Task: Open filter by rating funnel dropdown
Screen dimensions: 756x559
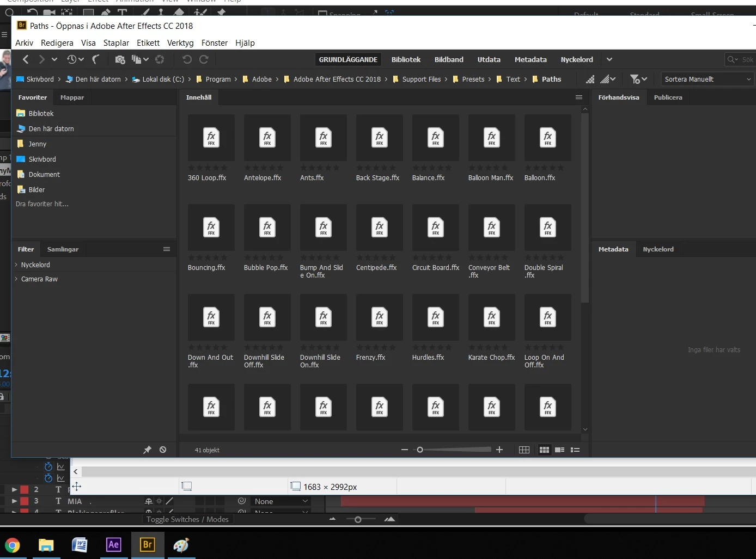Action: coord(638,79)
